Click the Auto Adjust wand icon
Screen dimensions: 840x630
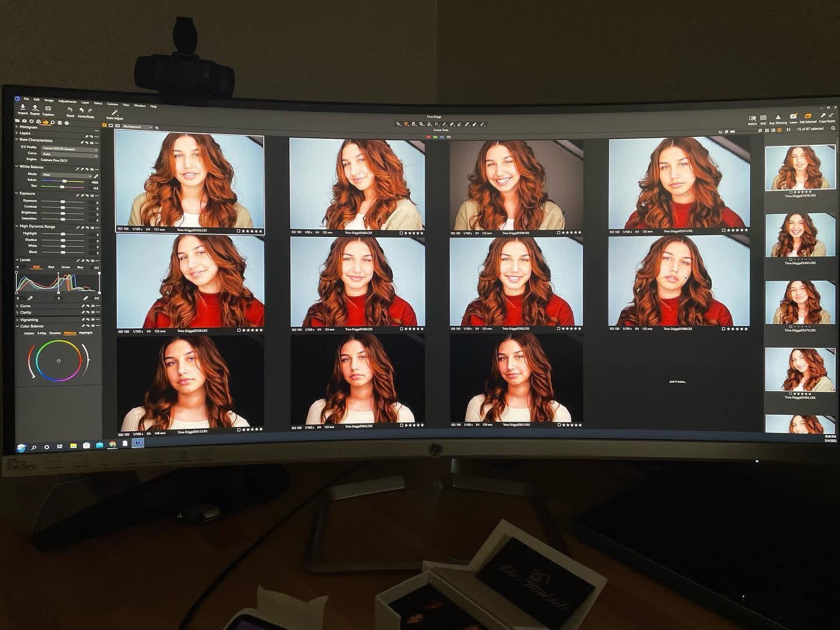115,112
